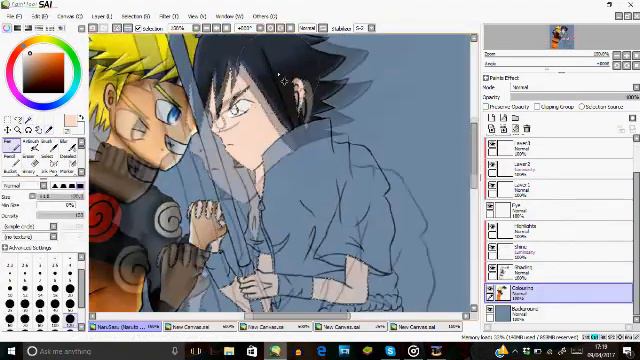Select the magic wand tool
This screenshot has height=360, width=640.
click(x=28, y=120)
